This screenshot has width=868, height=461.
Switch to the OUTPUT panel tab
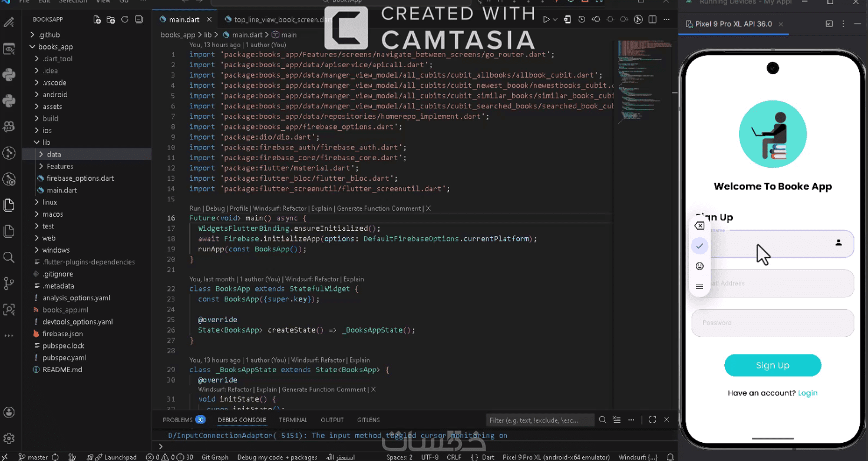tap(332, 420)
